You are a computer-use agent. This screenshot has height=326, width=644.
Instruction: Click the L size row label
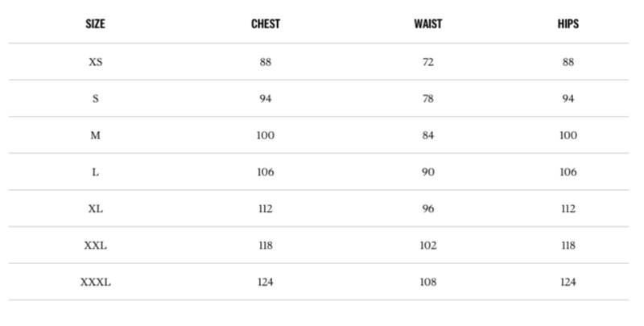[95, 172]
